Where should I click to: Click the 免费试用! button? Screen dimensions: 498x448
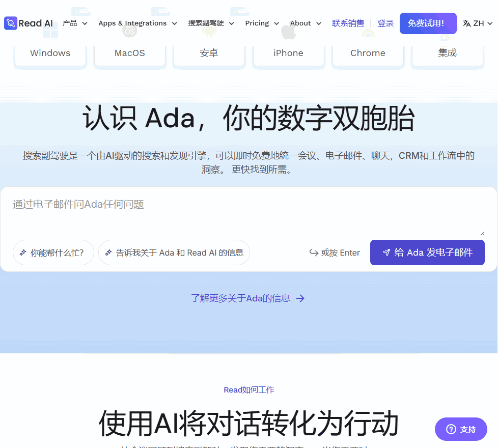(x=428, y=23)
